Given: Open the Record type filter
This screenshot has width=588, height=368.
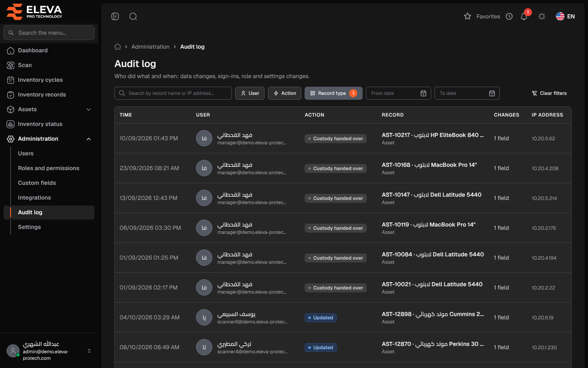Looking at the screenshot, I should (x=334, y=93).
